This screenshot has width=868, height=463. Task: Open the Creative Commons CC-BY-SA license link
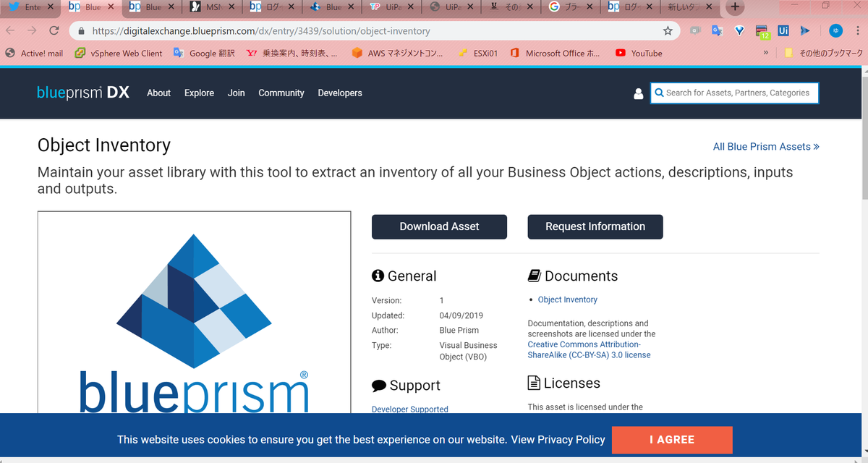pos(590,349)
